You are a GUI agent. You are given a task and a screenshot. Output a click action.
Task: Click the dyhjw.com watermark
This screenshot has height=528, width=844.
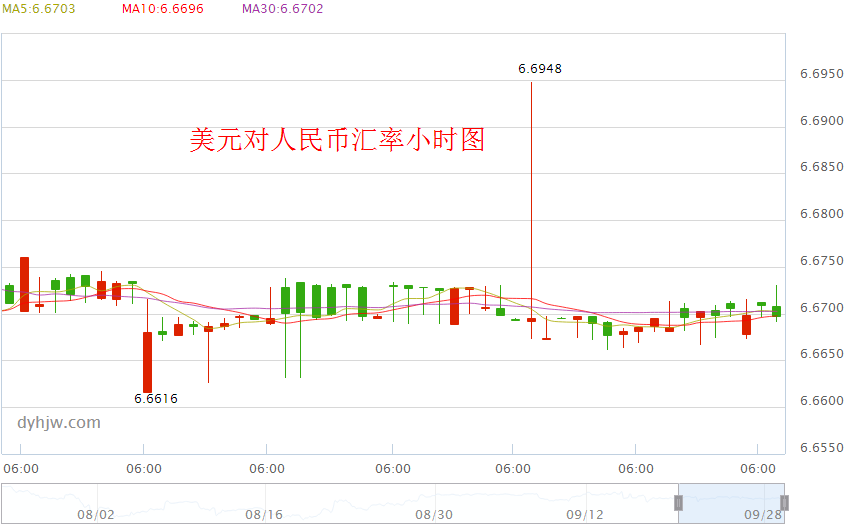(x=59, y=423)
